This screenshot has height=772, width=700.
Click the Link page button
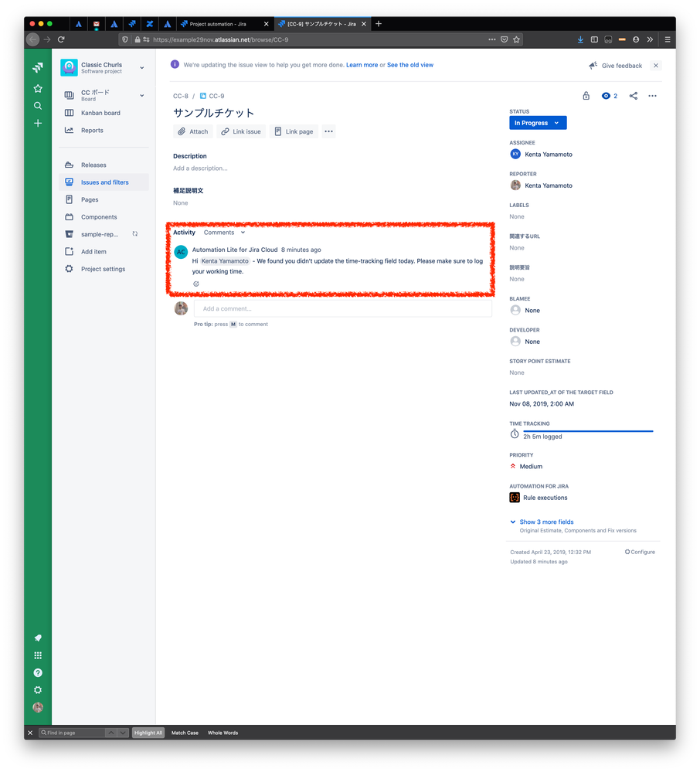pyautogui.click(x=294, y=131)
